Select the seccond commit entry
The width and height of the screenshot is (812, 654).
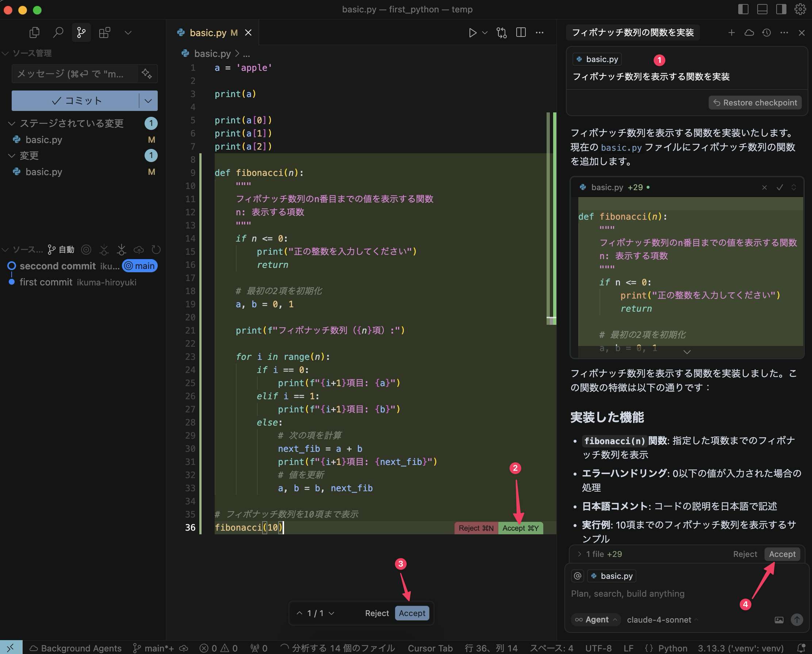58,266
